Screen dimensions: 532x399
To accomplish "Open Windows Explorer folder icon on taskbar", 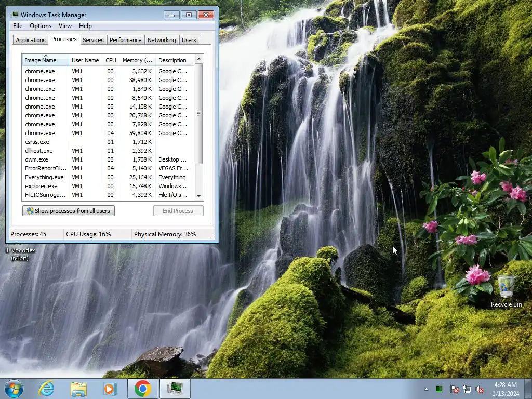I will [x=78, y=389].
